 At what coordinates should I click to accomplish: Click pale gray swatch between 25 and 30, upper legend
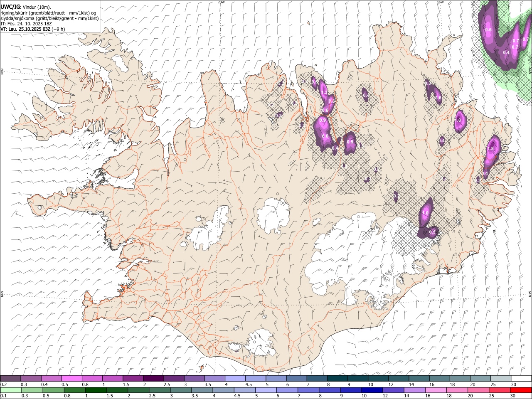(501, 378)
